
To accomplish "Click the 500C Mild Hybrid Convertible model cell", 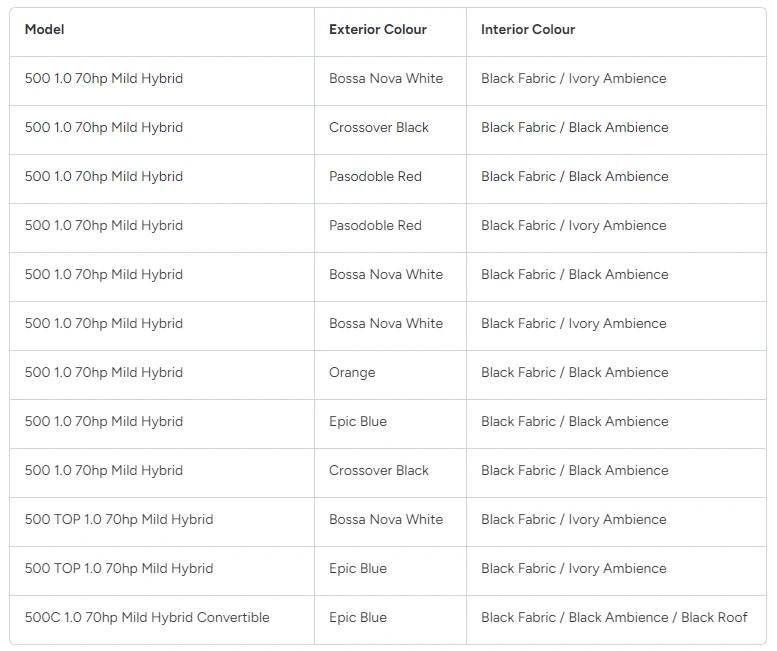I will point(147,618).
